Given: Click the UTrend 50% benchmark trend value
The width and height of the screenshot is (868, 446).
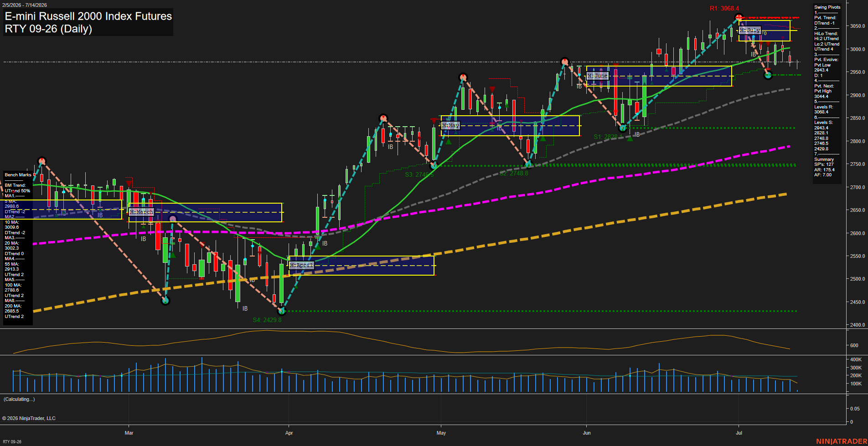Looking at the screenshot, I should [17, 191].
